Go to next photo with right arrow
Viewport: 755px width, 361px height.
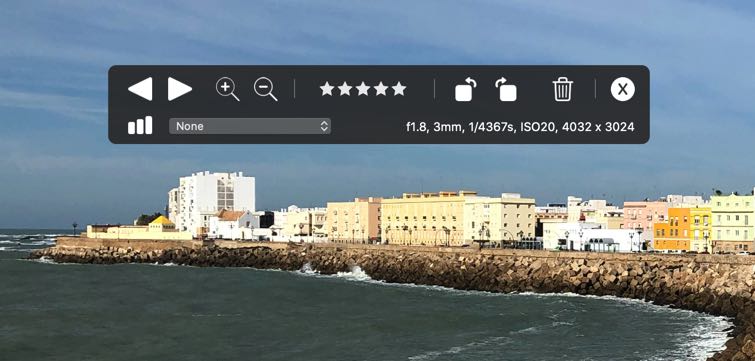(x=180, y=89)
